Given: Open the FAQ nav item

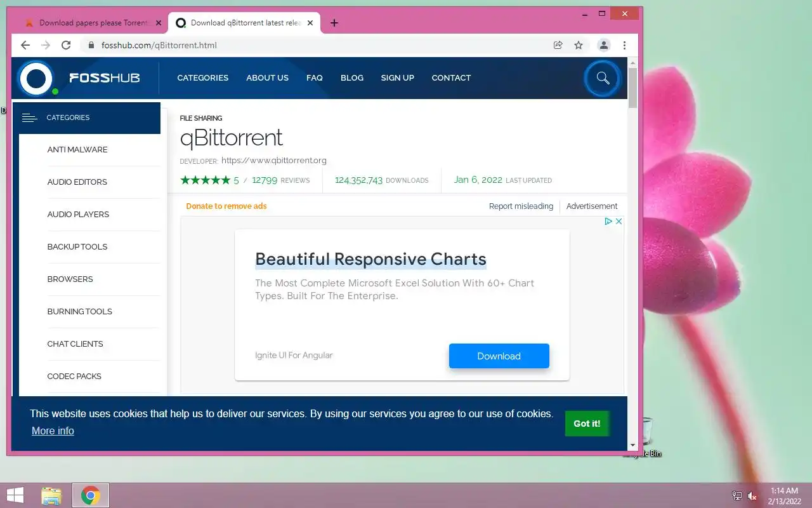Looking at the screenshot, I should [315, 78].
